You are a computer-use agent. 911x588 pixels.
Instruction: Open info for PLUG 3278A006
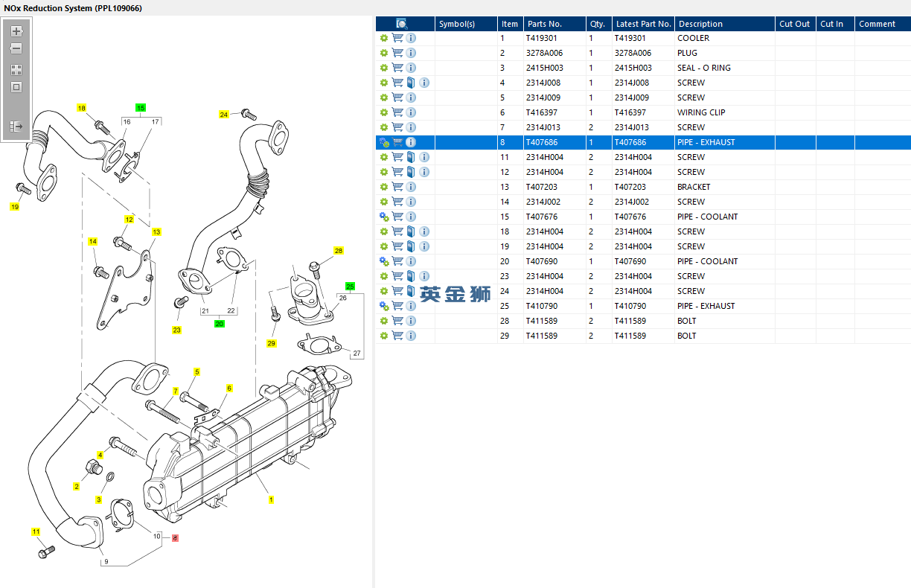[411, 53]
